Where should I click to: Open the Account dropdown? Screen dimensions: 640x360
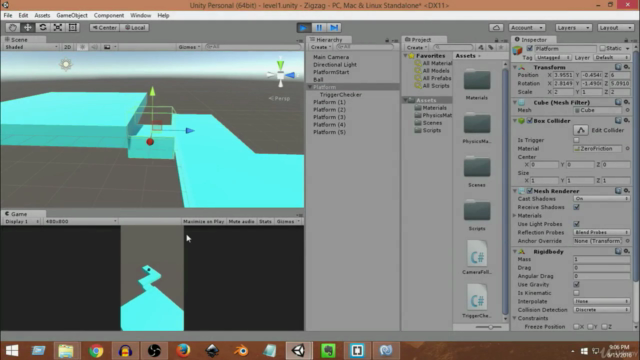(527, 27)
